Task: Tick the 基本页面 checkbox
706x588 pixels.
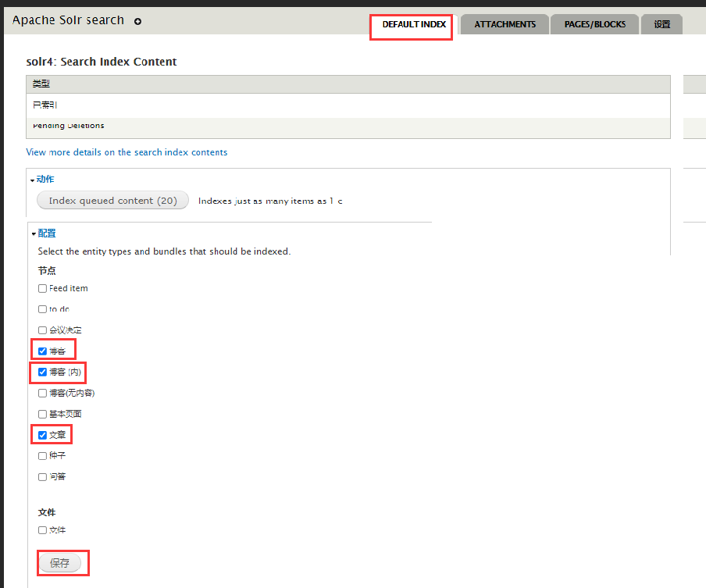Action: pos(42,414)
